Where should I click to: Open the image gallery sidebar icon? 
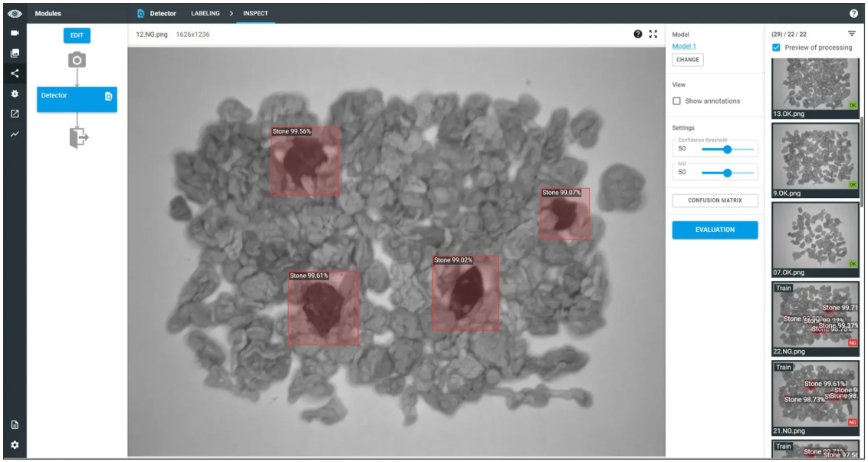coord(12,54)
